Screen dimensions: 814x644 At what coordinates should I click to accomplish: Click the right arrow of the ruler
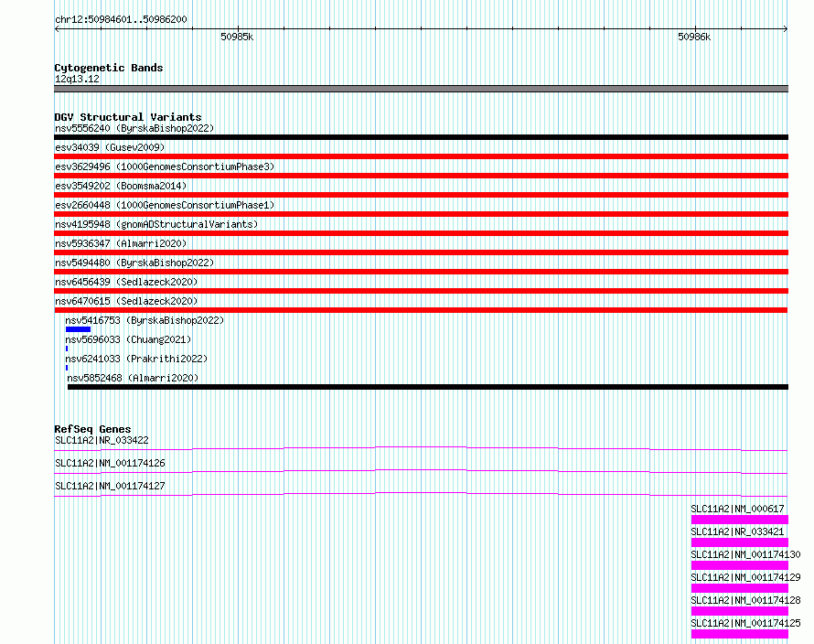786,28
